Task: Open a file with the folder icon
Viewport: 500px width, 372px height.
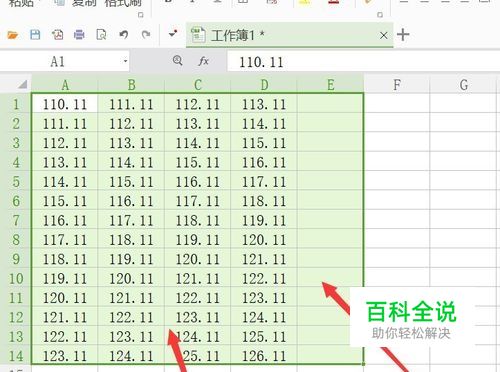Action: pyautogui.click(x=13, y=35)
